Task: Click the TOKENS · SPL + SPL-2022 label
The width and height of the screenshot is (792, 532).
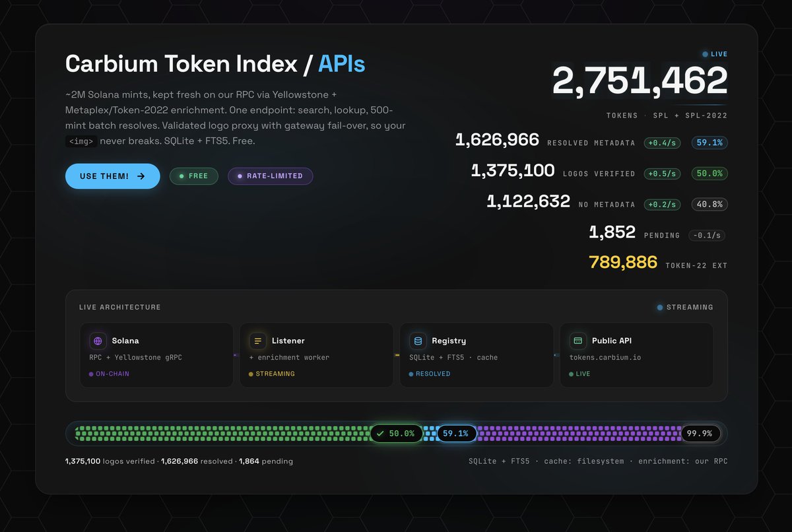Action: click(667, 116)
